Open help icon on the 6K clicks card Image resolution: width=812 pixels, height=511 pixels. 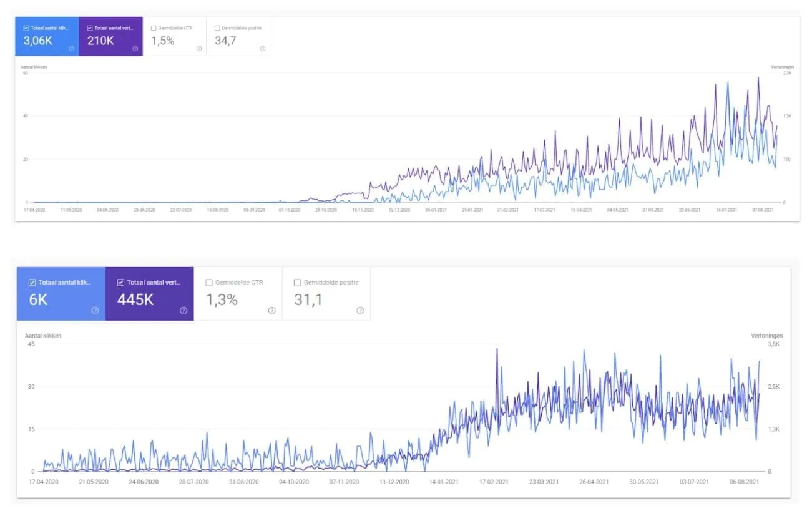tap(95, 310)
